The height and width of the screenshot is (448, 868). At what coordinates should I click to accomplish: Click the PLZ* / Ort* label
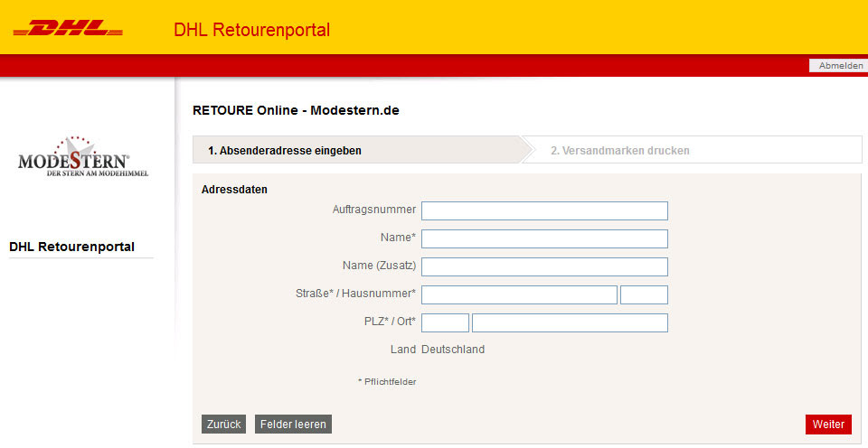(390, 322)
